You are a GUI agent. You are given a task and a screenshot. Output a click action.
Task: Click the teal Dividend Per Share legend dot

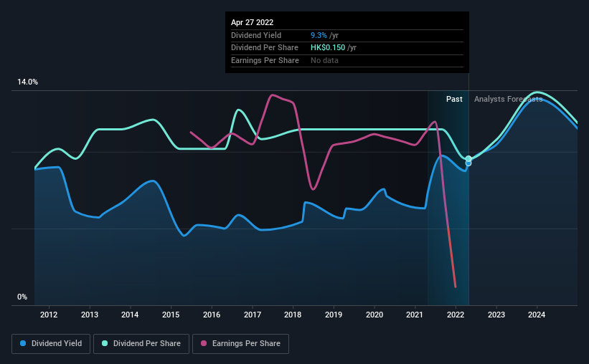[105, 343]
